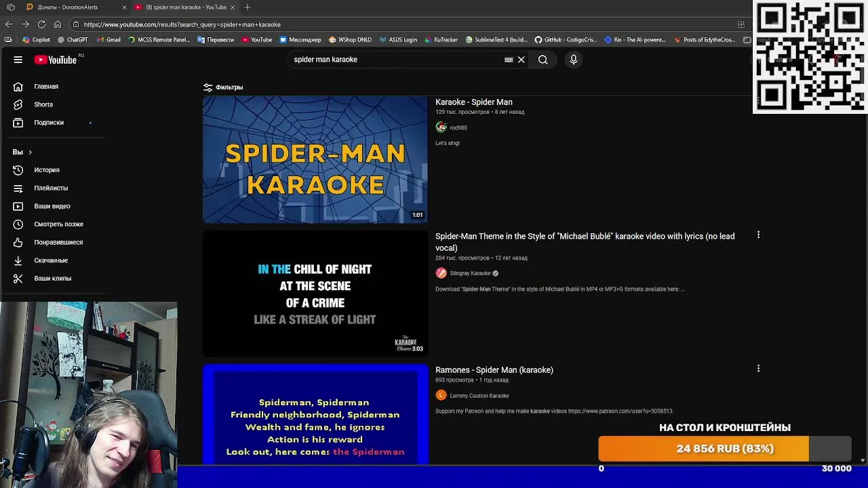Open the Перевести bookmark
This screenshot has width=868, height=488.
[x=216, y=40]
